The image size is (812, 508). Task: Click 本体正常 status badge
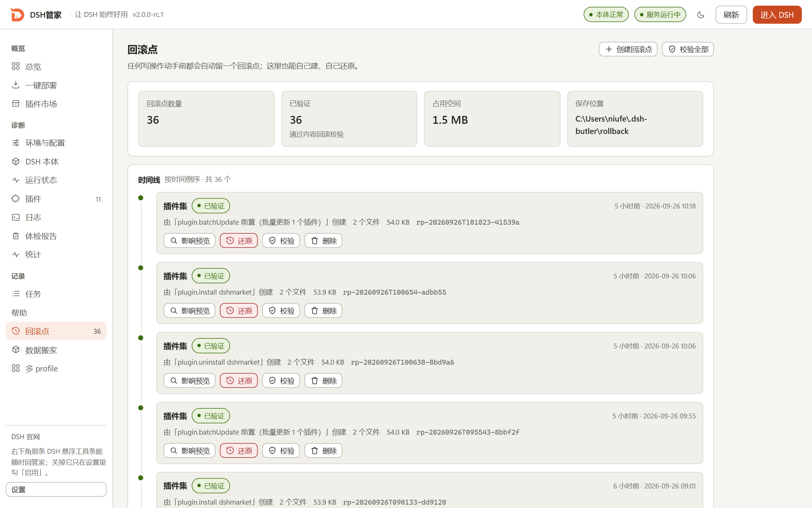point(606,15)
